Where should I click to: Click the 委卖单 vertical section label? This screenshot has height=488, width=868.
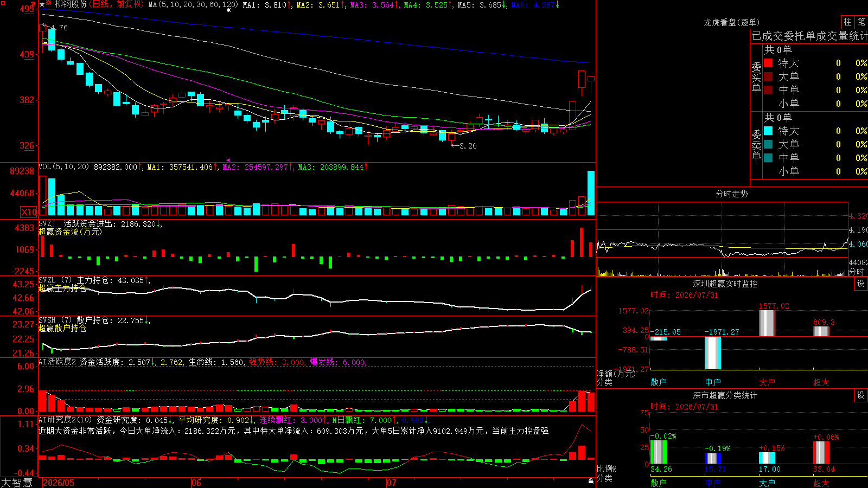(x=756, y=145)
